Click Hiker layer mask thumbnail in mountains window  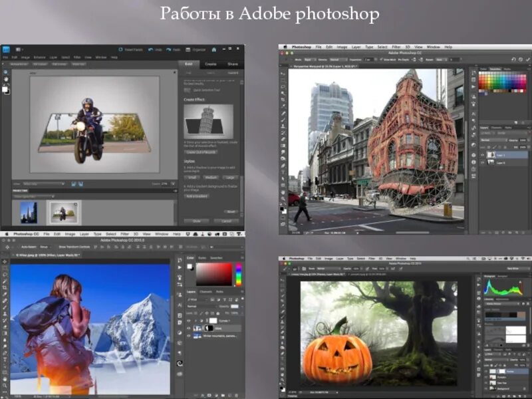[209, 329]
